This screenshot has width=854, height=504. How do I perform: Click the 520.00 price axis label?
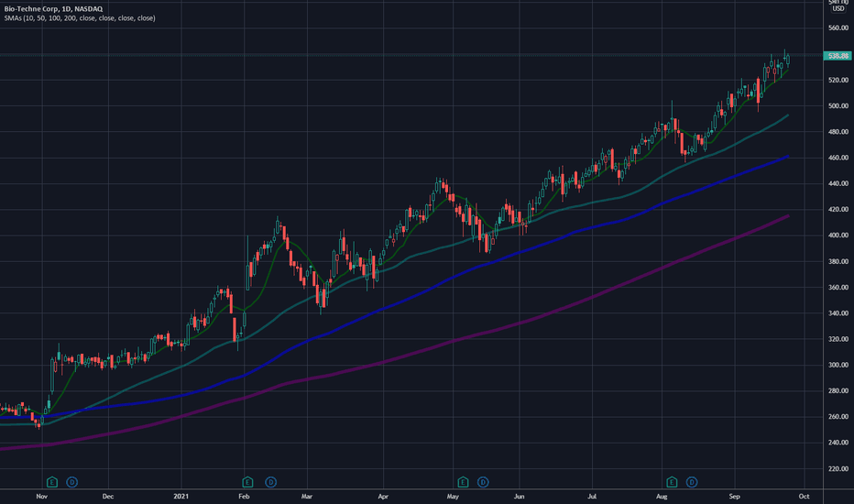click(838, 80)
